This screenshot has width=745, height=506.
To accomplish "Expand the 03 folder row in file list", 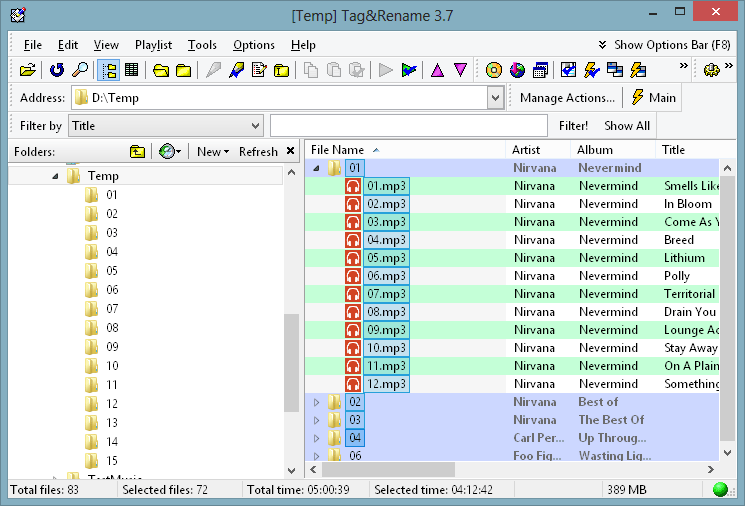I will 316,420.
